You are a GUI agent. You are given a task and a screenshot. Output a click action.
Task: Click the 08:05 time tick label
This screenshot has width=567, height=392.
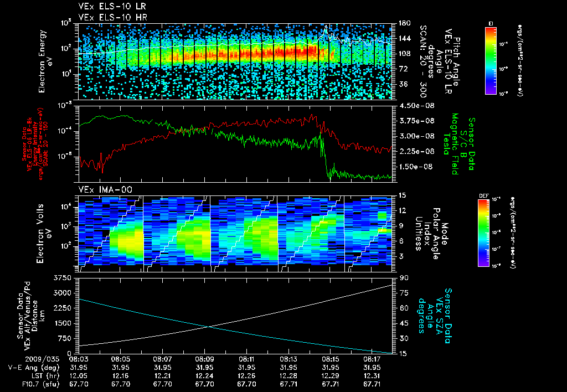pyautogui.click(x=120, y=360)
